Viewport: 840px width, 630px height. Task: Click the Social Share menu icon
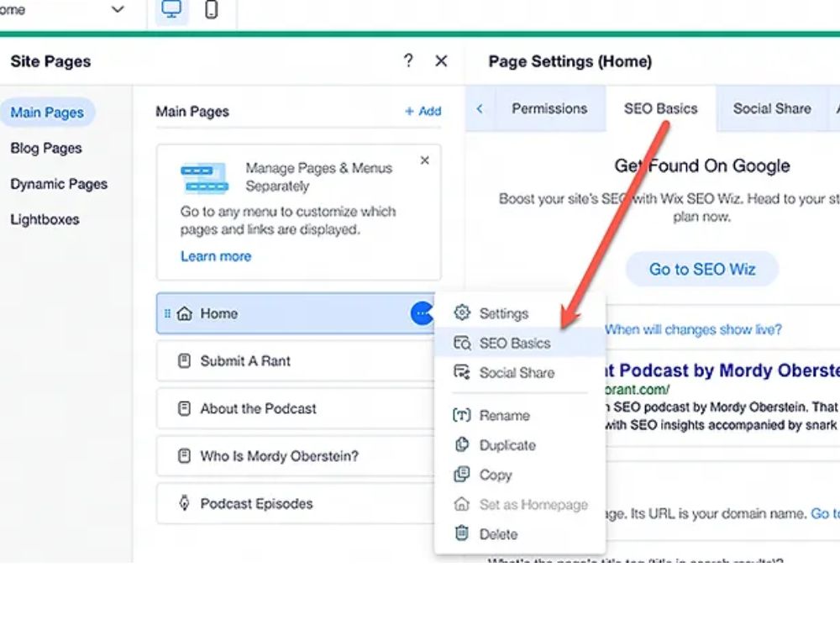pyautogui.click(x=462, y=372)
